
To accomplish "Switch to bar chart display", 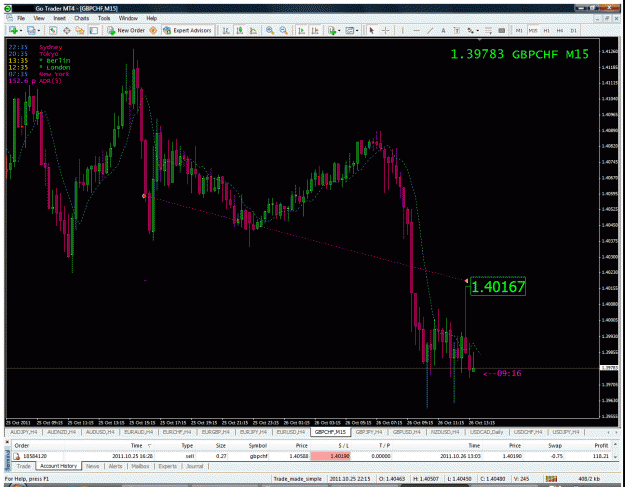I will [226, 30].
